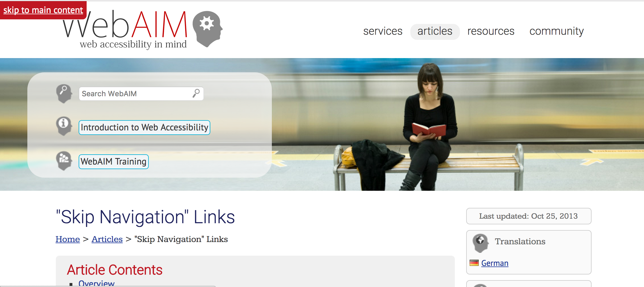Focus the Search WebAIM input field
Image resolution: width=644 pixels, height=287 pixels.
click(x=141, y=94)
